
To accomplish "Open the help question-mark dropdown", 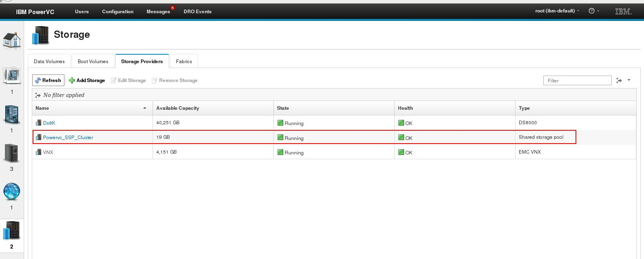I will pyautogui.click(x=594, y=11).
